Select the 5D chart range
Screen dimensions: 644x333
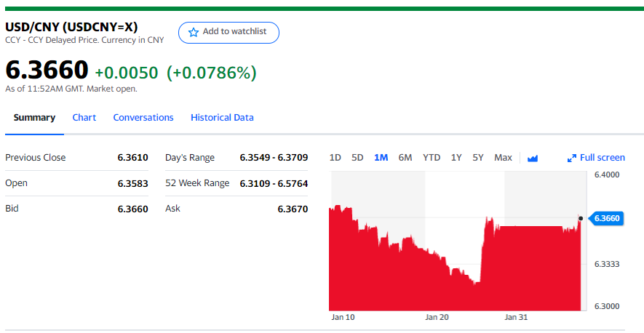point(357,158)
